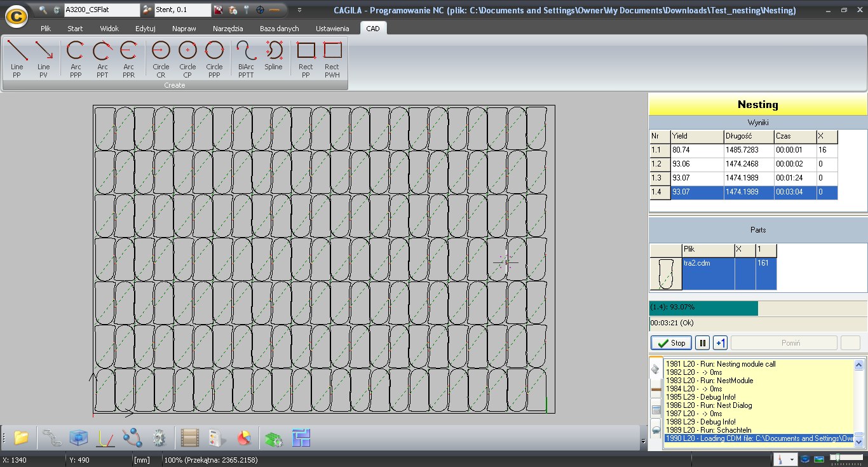Open the speech bubble log tab
The height and width of the screenshot is (467, 868).
[655, 430]
